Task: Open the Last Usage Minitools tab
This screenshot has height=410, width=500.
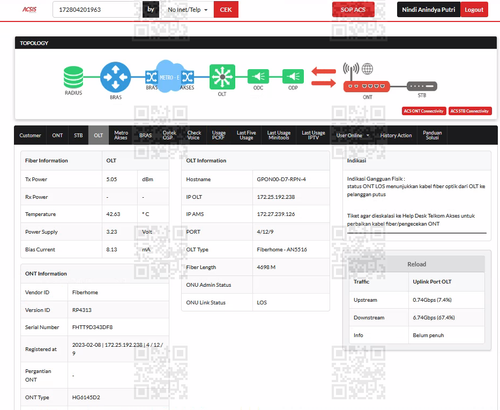Action: [279, 135]
